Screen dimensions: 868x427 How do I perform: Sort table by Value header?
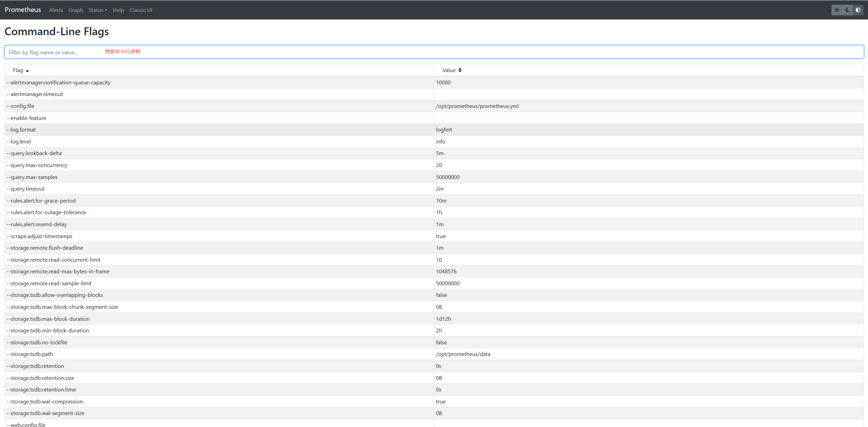[449, 70]
